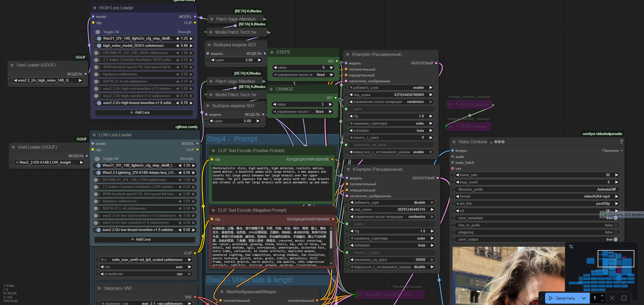Click the positive prompt text box
The image size is (644, 305).
pyautogui.click(x=272, y=183)
